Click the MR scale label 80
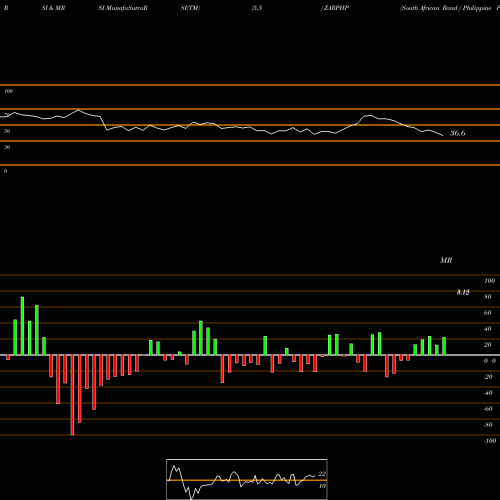500x500 pixels. (x=488, y=297)
